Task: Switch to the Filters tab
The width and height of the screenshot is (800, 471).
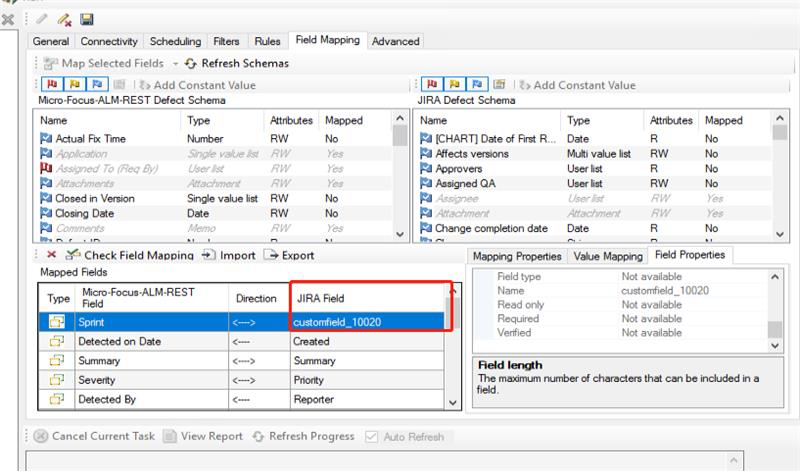Action: [x=226, y=41]
